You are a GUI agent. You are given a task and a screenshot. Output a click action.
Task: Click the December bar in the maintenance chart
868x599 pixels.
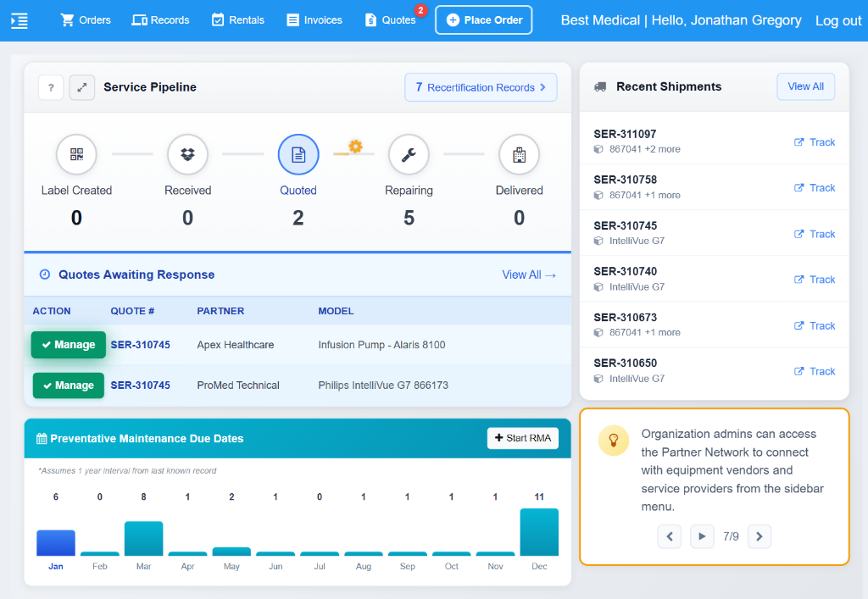tap(538, 534)
